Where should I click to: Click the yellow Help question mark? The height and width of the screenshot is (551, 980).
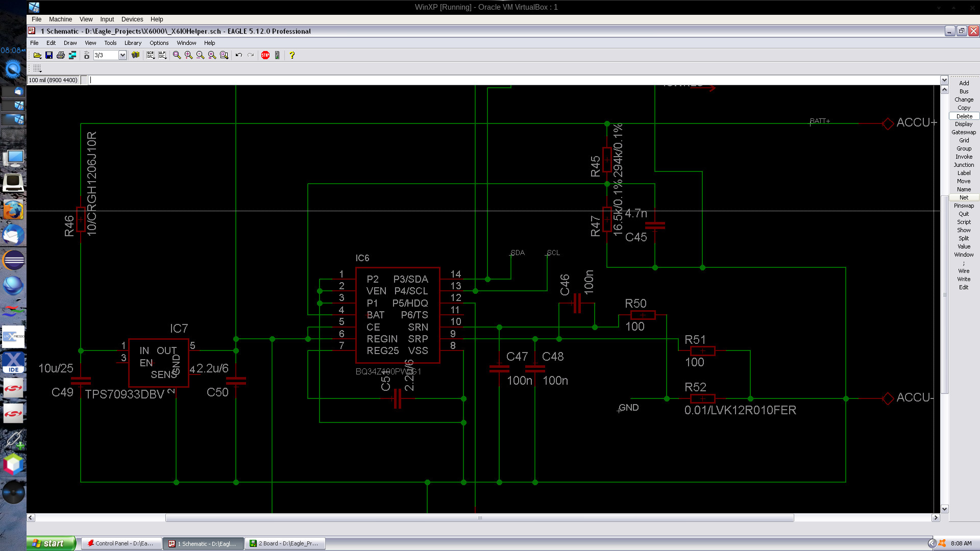(292, 55)
